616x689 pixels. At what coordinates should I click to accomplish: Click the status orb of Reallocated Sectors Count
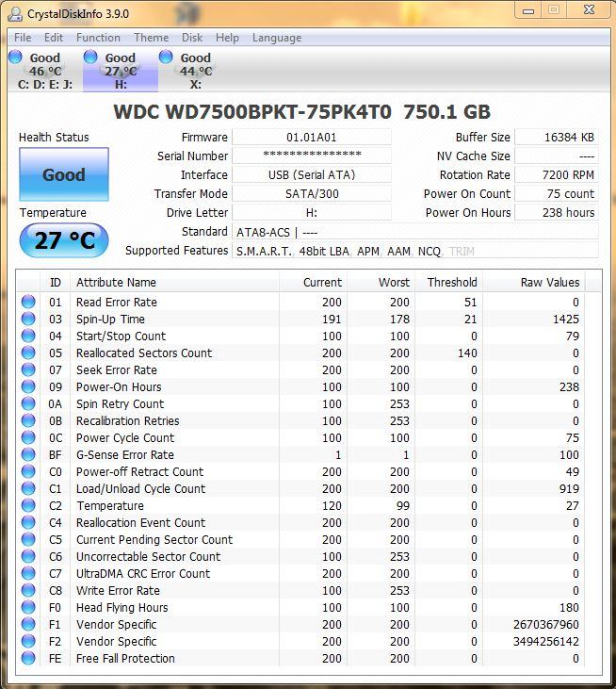pos(28,353)
